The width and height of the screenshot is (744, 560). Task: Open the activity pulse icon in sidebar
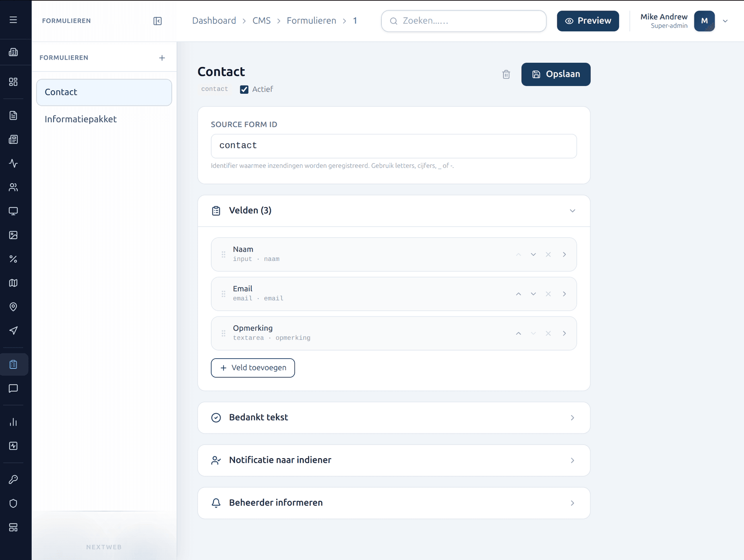coord(13,163)
